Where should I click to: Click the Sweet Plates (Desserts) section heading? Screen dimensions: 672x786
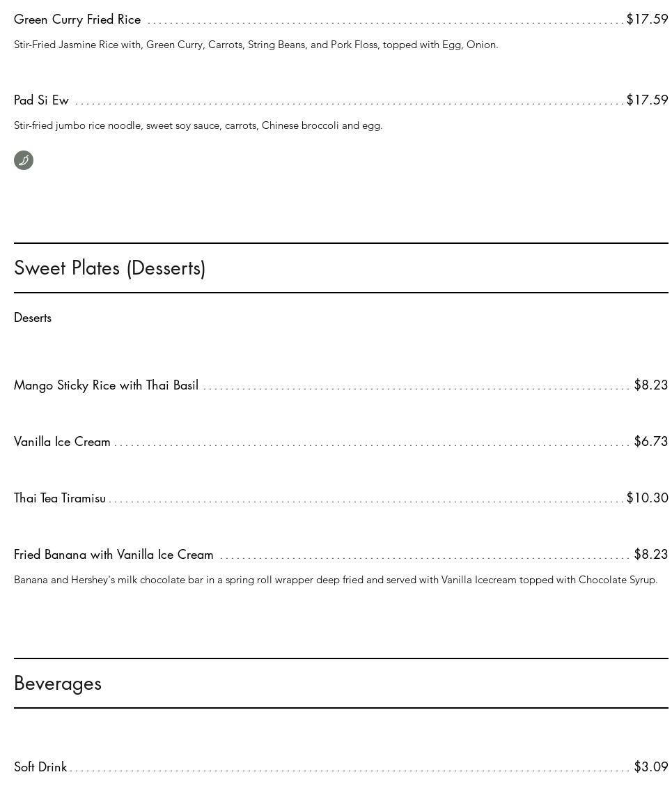pos(110,268)
